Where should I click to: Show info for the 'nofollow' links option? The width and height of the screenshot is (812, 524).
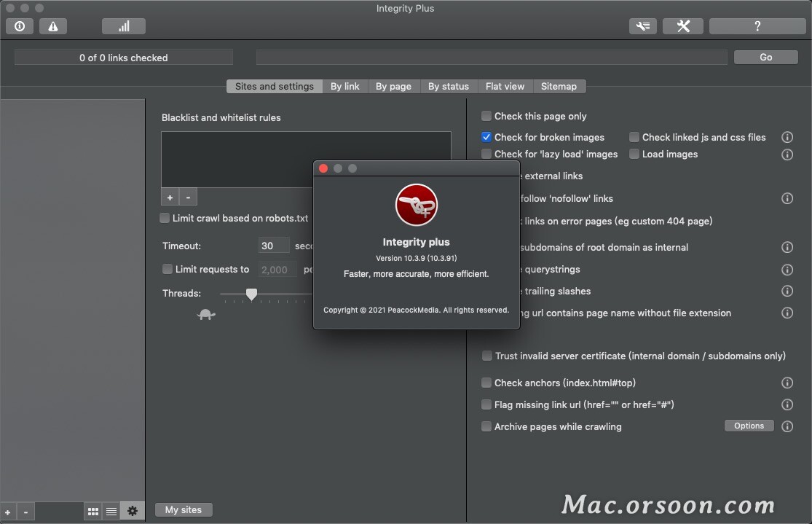pyautogui.click(x=787, y=198)
